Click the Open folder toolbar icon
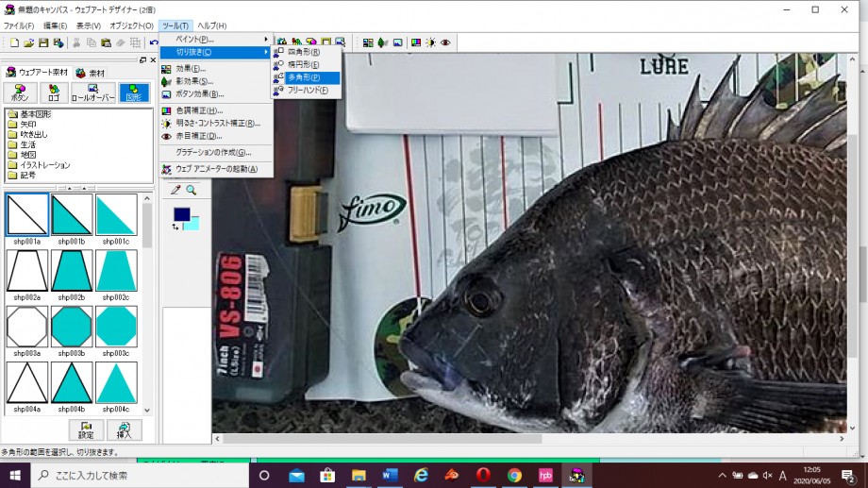The width and height of the screenshot is (868, 488). coord(29,42)
